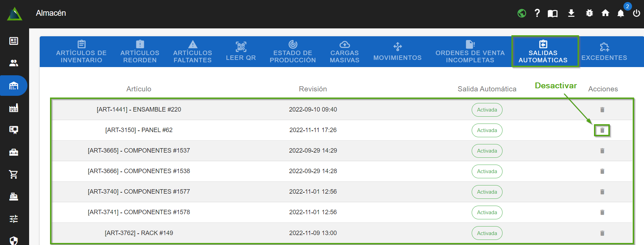Screen dimensions: 644x245
Task: Open notifications bell with badge 2
Action: pyautogui.click(x=621, y=13)
